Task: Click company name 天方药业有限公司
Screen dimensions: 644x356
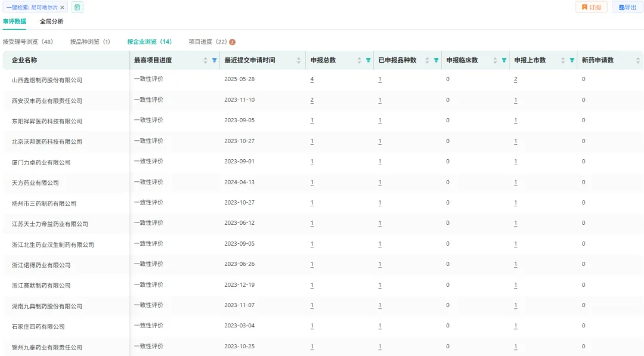Action: tap(35, 183)
